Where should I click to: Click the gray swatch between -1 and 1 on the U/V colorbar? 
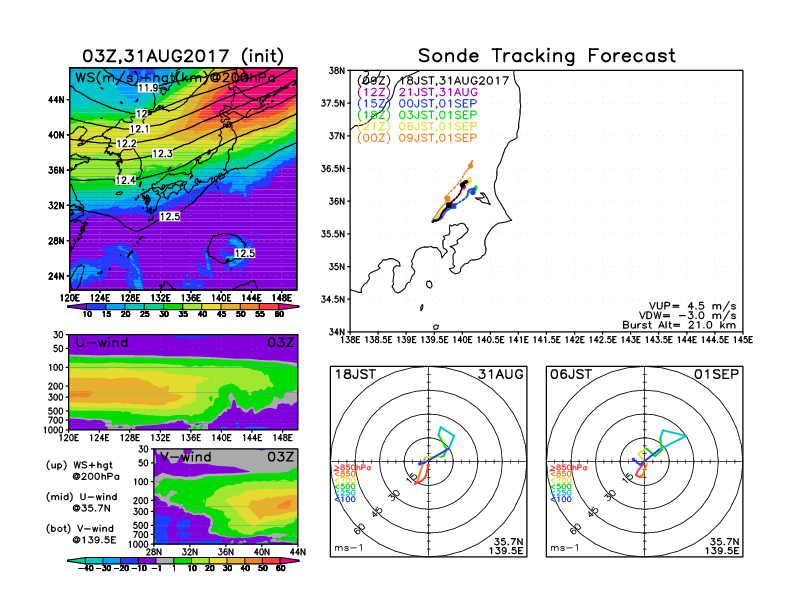[165, 560]
